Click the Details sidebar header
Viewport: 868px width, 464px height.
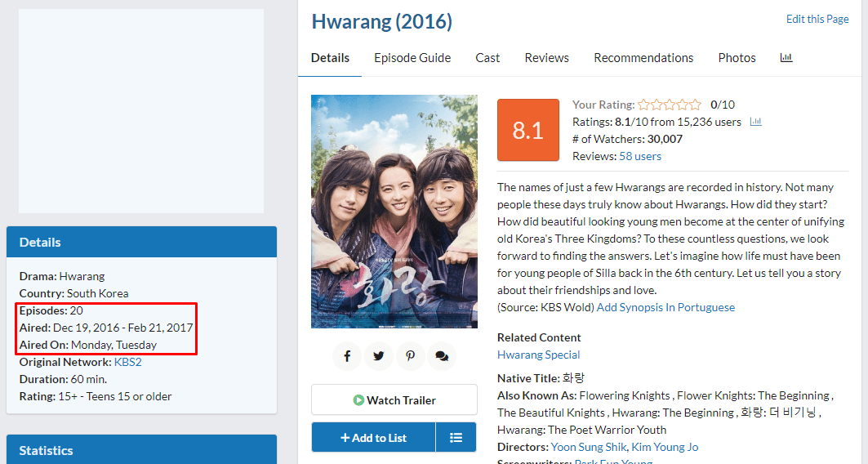(x=142, y=242)
